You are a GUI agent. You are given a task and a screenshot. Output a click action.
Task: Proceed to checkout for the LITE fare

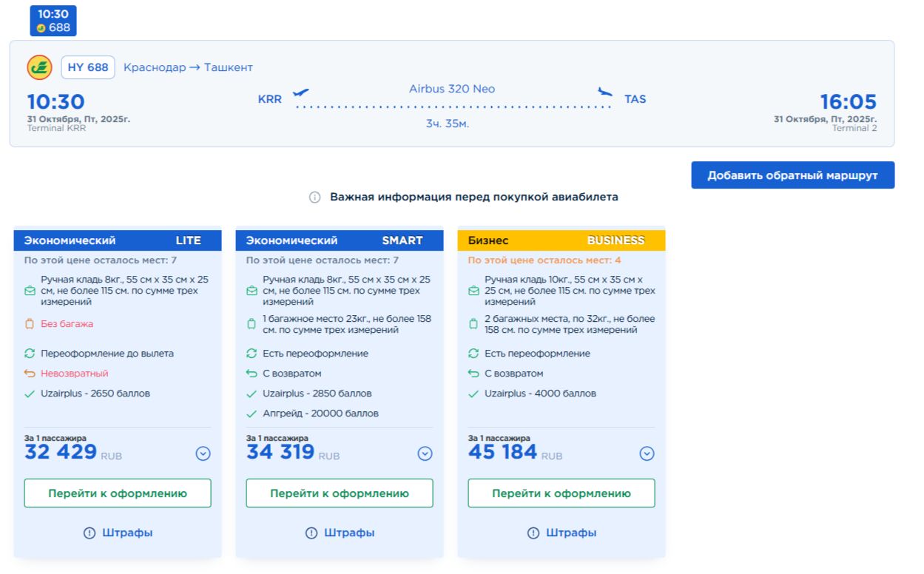(118, 493)
